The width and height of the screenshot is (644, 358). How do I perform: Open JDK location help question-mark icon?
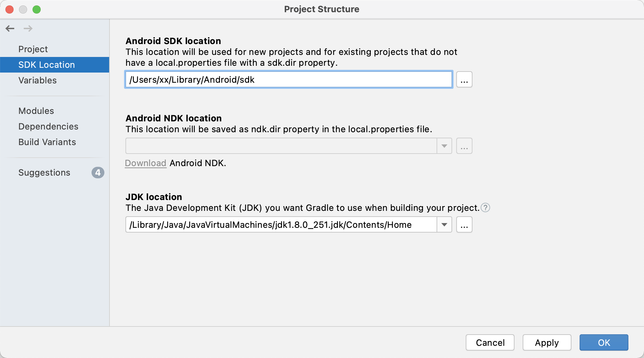pos(485,207)
